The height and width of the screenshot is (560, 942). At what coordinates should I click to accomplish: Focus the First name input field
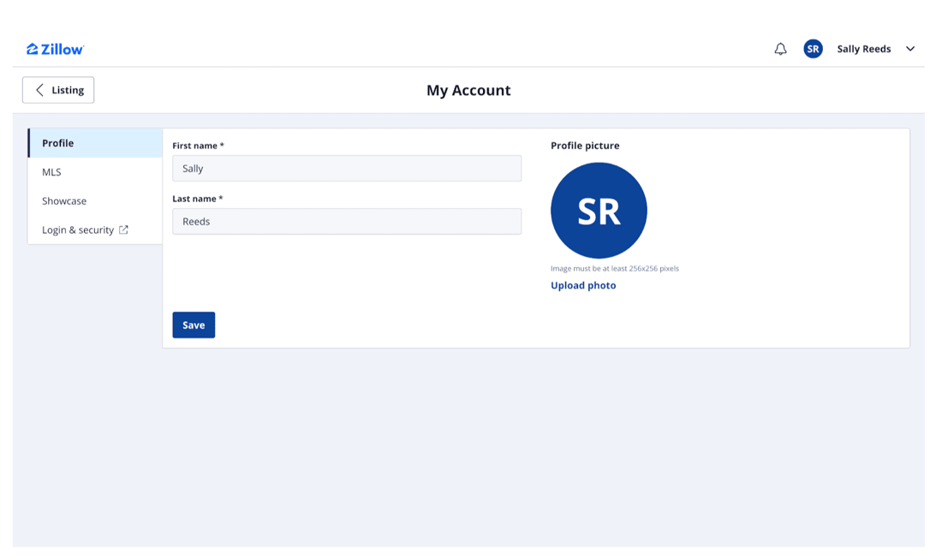[347, 169]
